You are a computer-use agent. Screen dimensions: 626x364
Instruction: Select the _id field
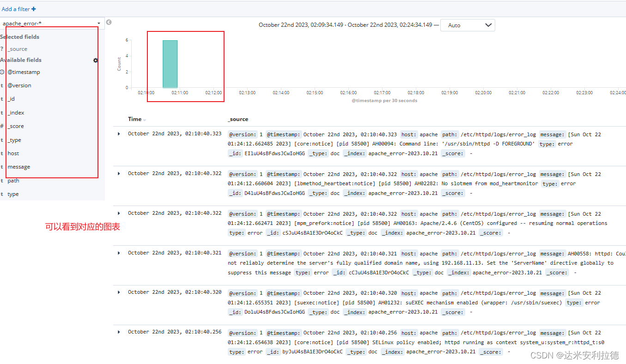click(x=11, y=99)
